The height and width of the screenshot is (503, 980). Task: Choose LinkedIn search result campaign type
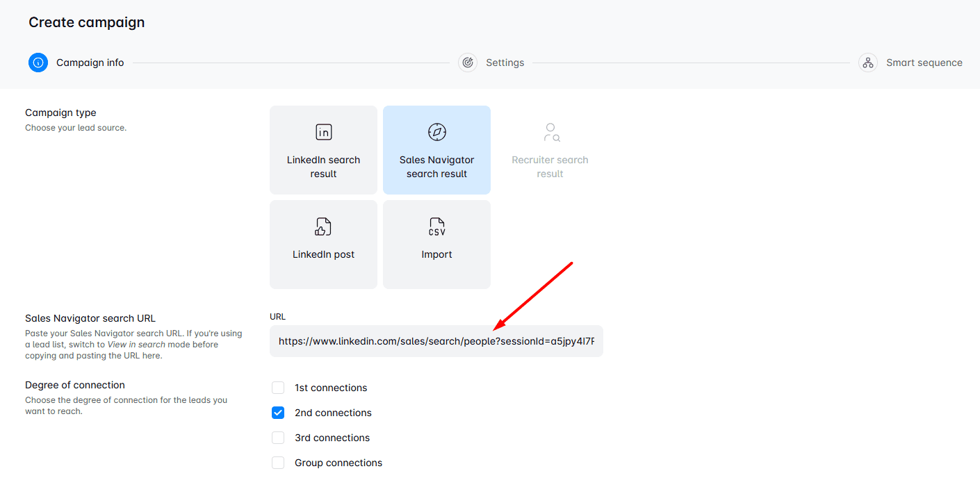click(x=324, y=150)
